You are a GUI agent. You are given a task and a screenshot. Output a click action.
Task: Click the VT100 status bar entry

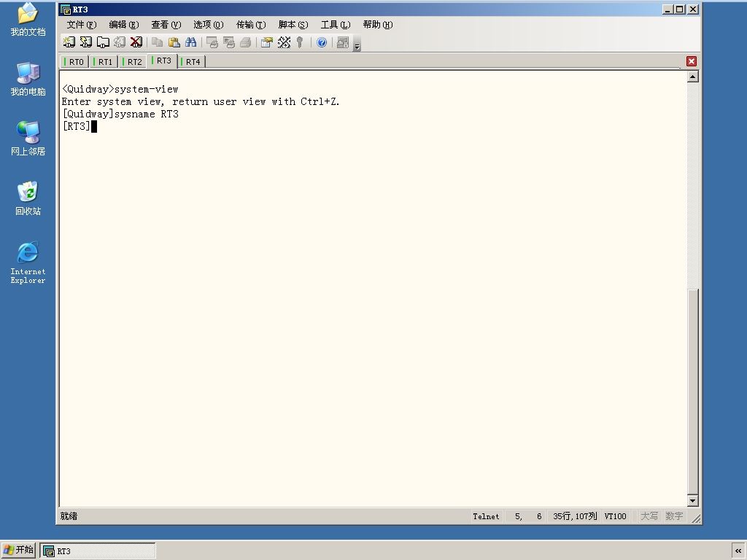[x=615, y=516]
